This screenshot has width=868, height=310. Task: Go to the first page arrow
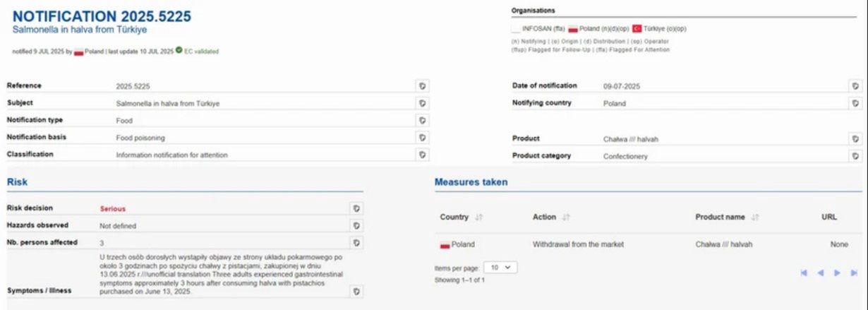[x=804, y=273]
